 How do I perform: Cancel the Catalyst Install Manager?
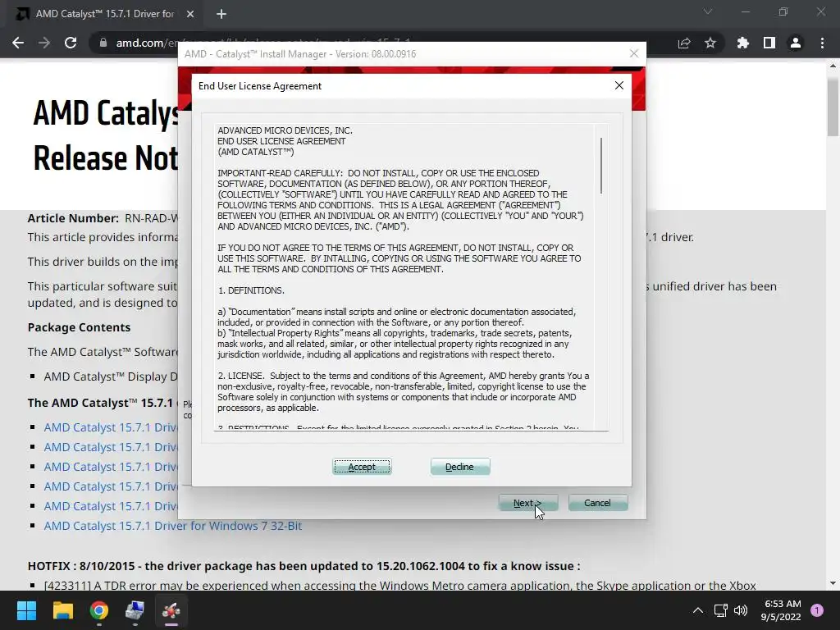point(597,503)
